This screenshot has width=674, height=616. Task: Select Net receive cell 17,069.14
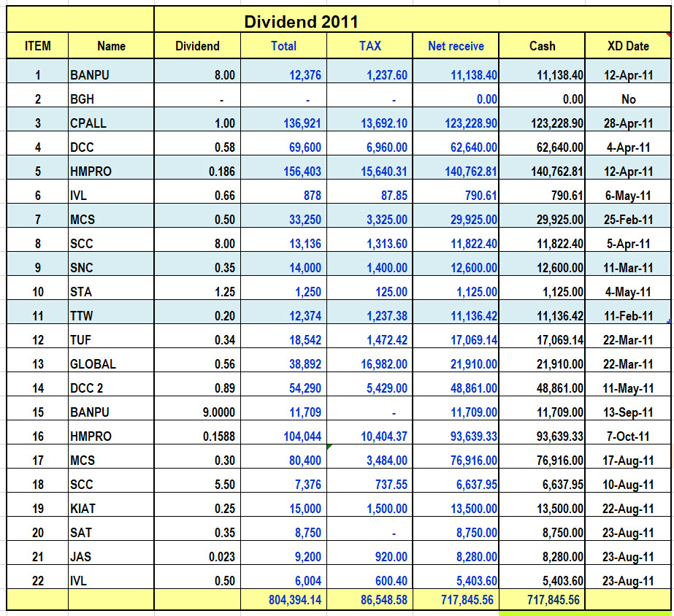[x=456, y=336]
